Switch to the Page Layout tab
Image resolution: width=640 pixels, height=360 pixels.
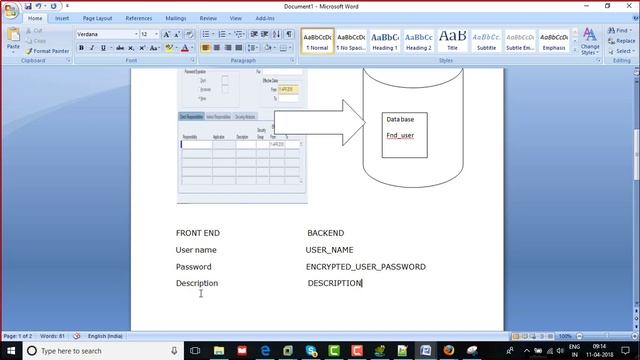click(97, 18)
